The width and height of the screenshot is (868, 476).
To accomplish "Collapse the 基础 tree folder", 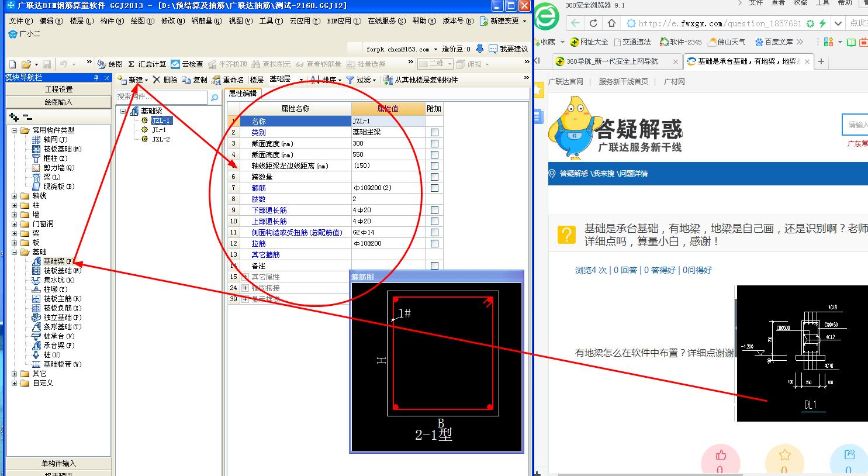I will pyautogui.click(x=15, y=252).
